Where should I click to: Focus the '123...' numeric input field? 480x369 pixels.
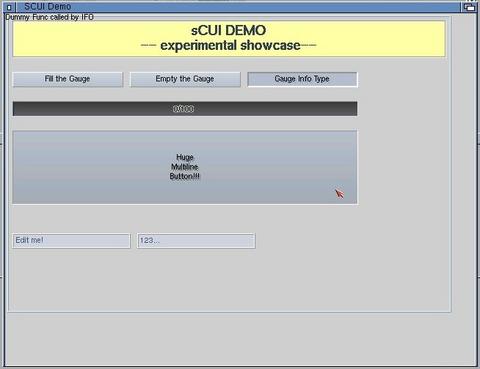pos(196,241)
